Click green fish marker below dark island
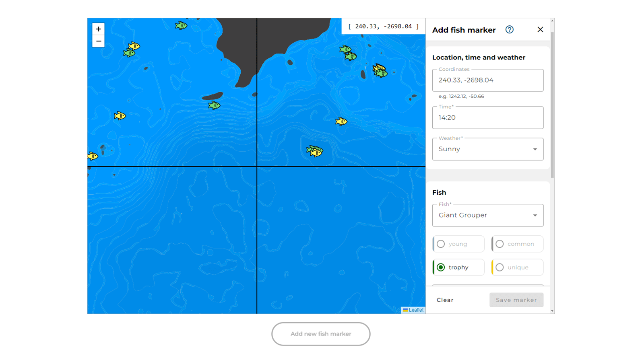 (214, 105)
